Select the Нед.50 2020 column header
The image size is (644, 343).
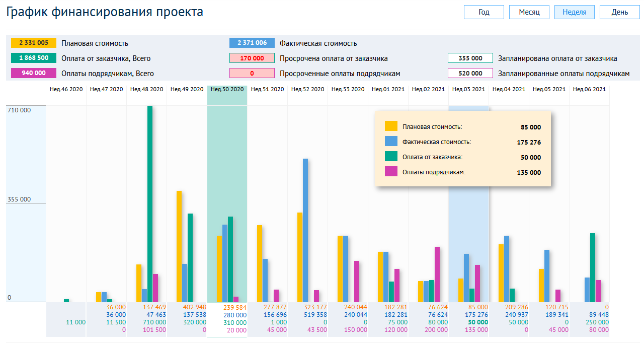pyautogui.click(x=227, y=89)
